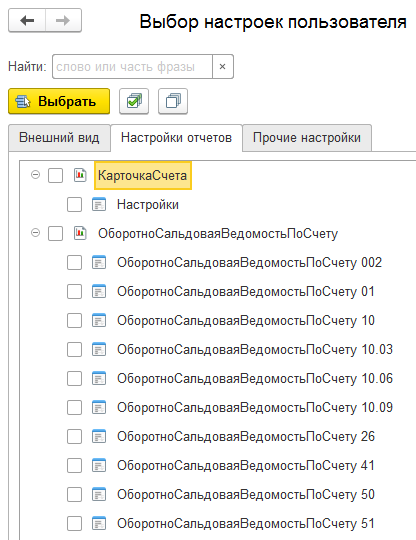
Task: Switch to the Настройки отчетов tab
Action: 176,138
